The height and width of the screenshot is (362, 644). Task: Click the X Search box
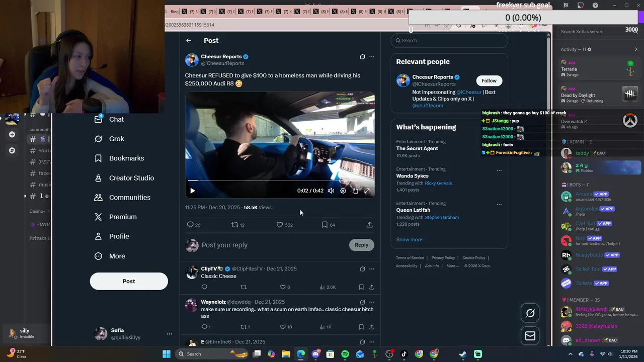click(x=449, y=40)
